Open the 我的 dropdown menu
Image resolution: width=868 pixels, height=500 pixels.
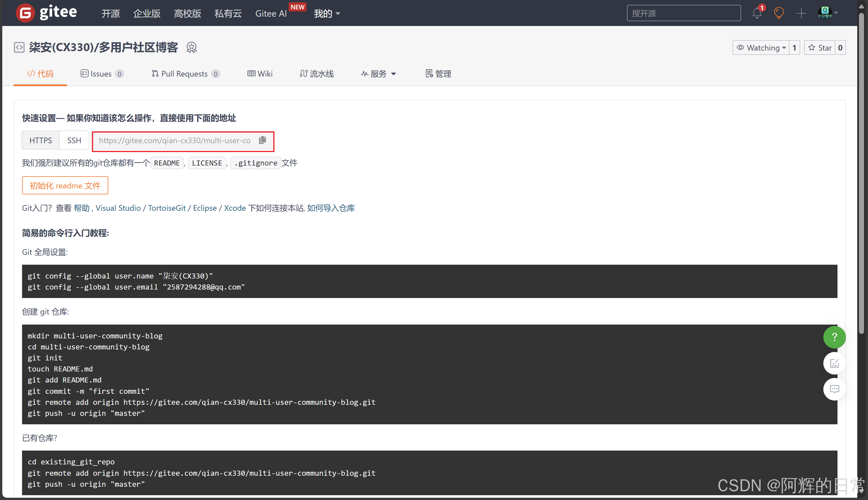327,13
